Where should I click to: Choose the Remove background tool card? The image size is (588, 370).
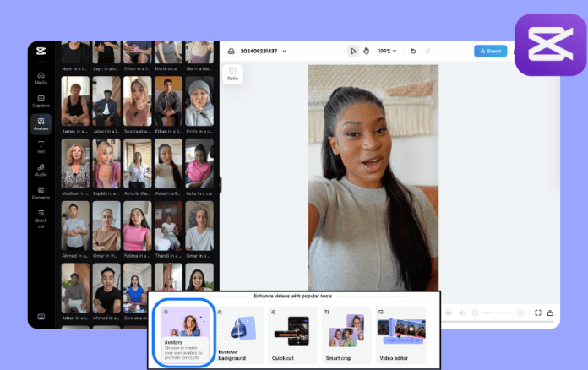point(239,335)
